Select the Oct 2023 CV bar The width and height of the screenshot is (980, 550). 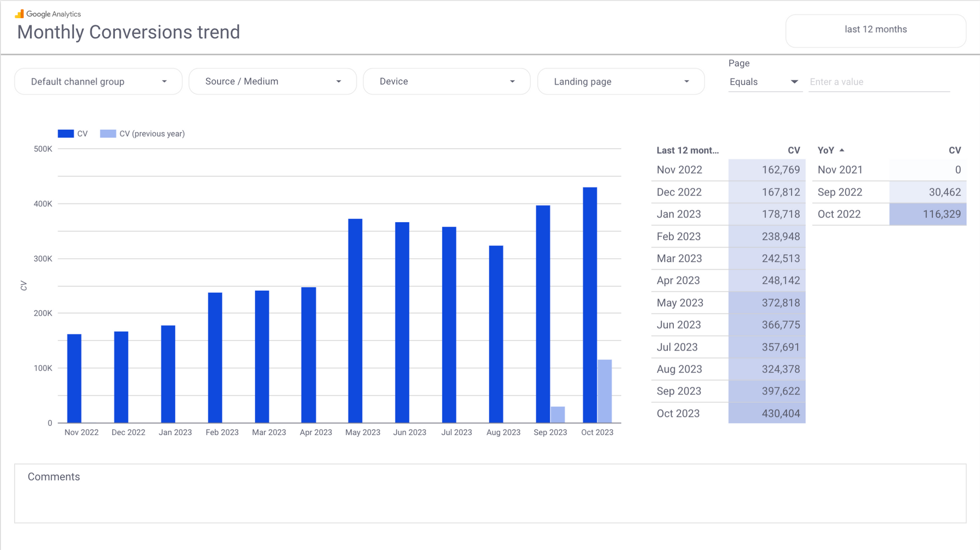pyautogui.click(x=590, y=305)
